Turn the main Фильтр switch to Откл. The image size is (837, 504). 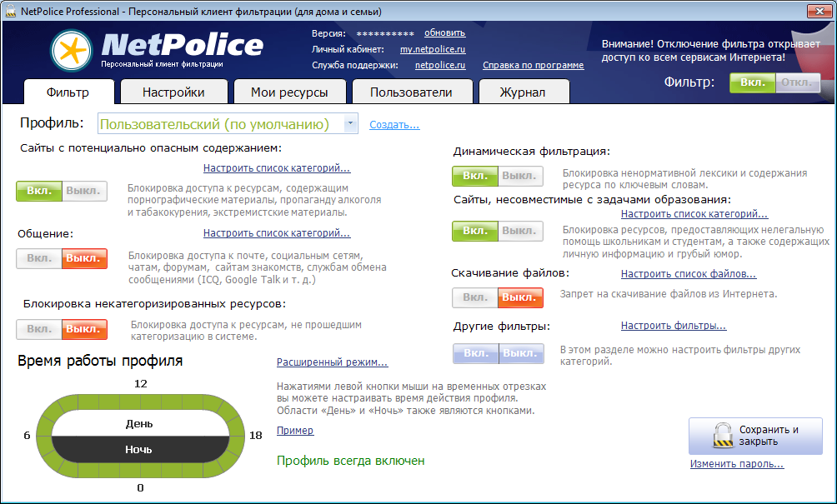click(x=798, y=82)
